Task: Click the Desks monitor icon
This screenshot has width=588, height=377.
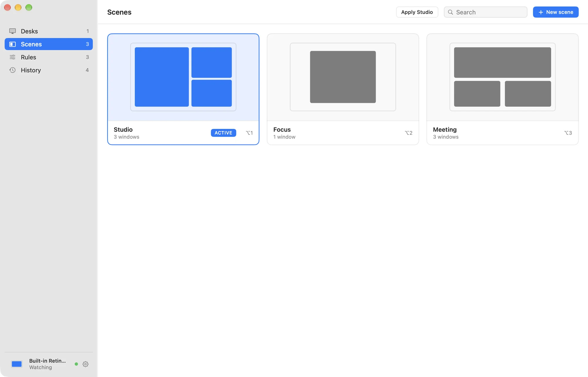Action: 12,31
